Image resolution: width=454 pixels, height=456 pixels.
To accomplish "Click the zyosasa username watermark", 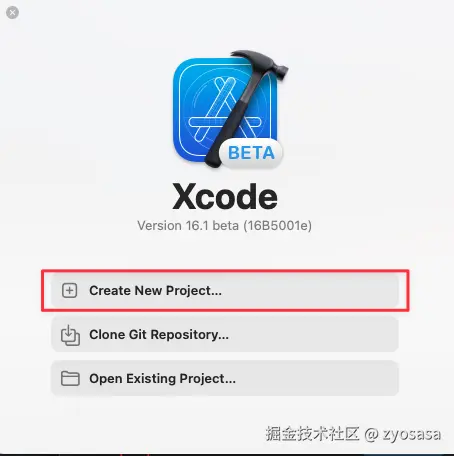I will pos(412,434).
